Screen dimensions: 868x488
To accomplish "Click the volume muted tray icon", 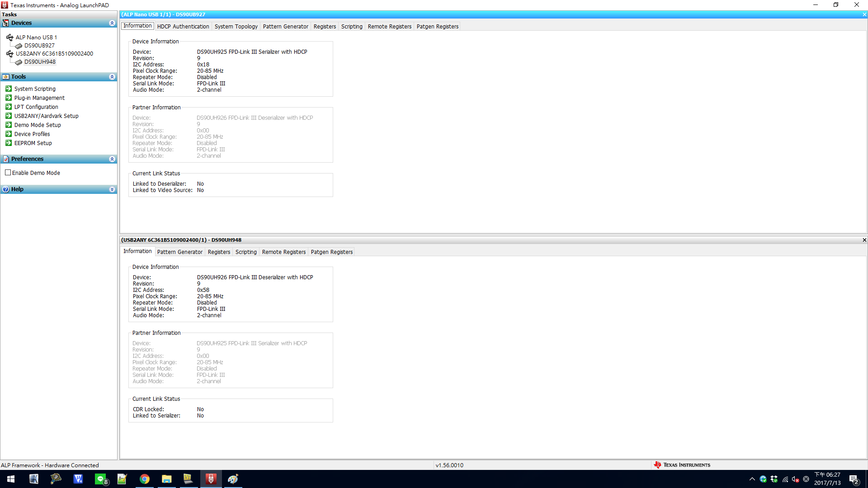I will [796, 479].
